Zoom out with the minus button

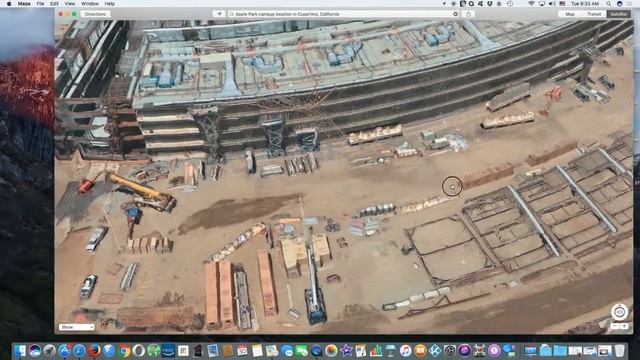(615, 326)
